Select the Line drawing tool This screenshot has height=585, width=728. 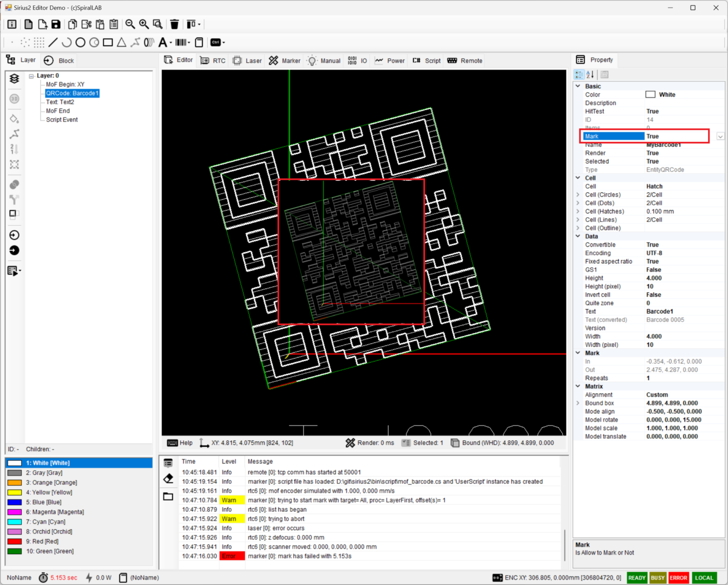click(x=53, y=42)
